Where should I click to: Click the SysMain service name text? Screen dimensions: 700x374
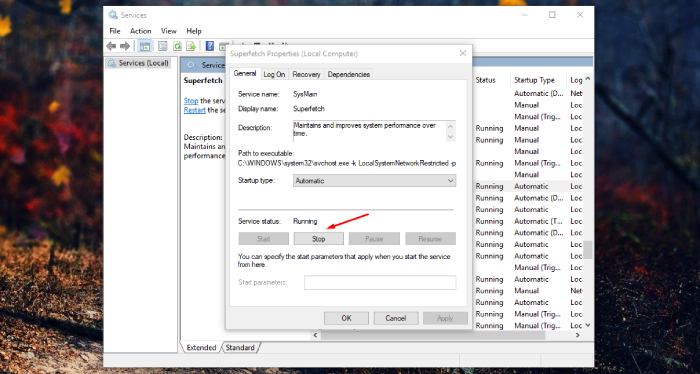pyautogui.click(x=305, y=94)
